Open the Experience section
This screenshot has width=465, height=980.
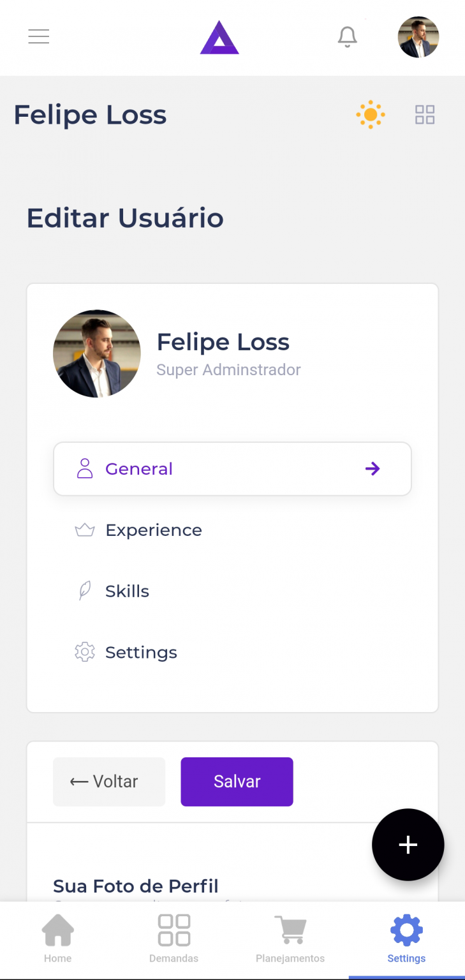click(x=154, y=530)
